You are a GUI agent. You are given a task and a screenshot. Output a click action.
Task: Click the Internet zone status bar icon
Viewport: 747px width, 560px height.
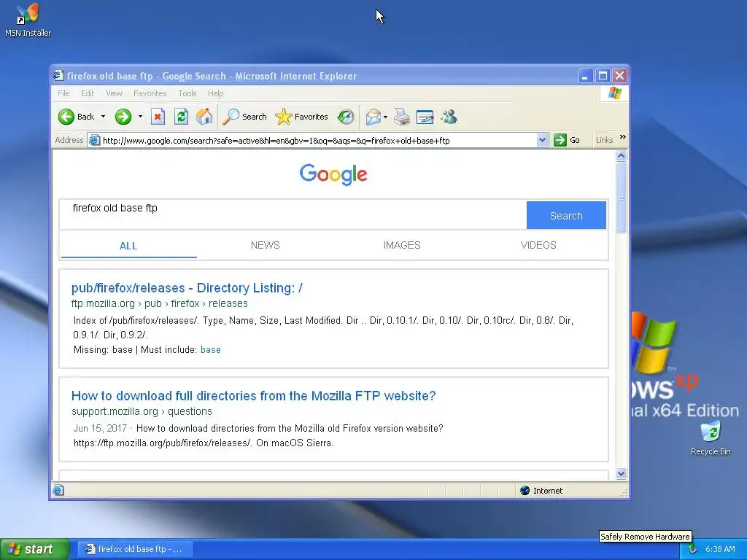pos(525,491)
